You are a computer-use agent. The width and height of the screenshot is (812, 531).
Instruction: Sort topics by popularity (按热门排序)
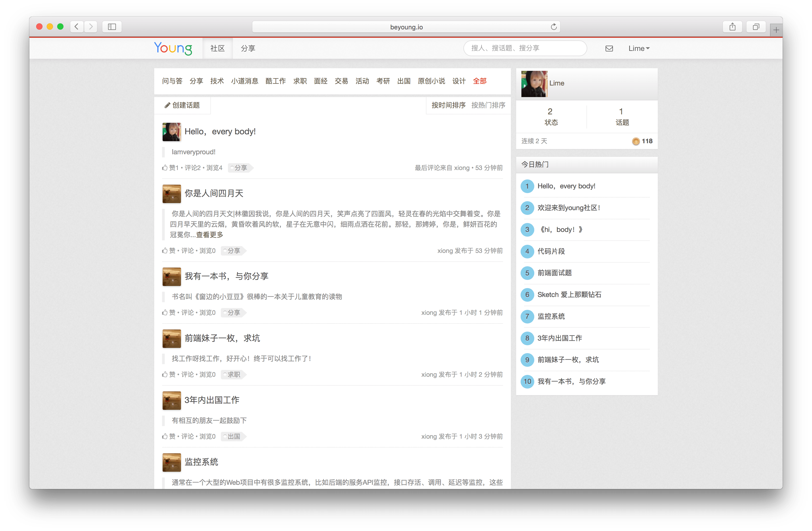click(488, 105)
